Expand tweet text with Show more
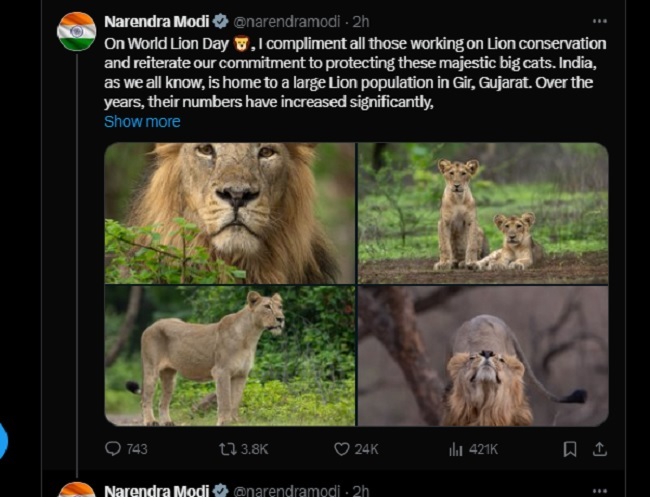This screenshot has height=497, width=650. [142, 121]
